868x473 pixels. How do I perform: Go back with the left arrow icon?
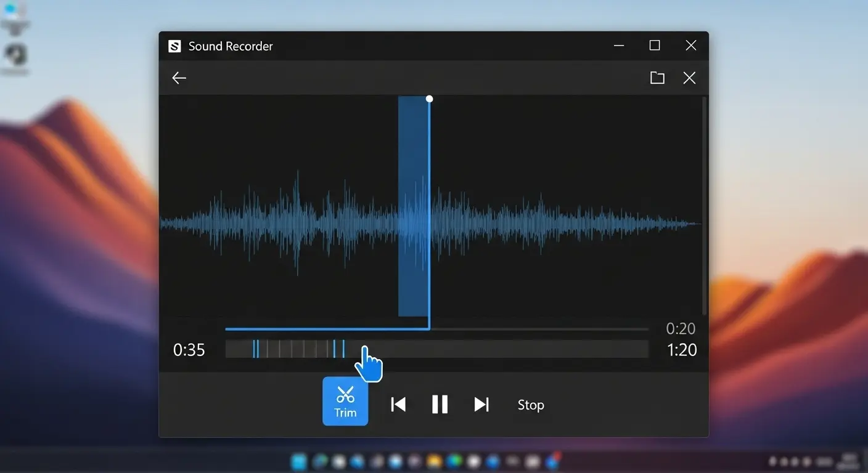[x=179, y=78]
